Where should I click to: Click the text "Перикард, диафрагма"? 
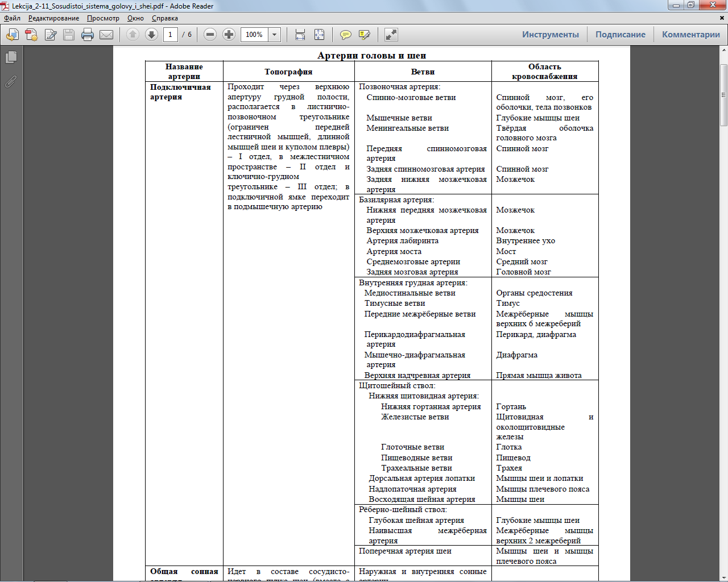pos(536,334)
